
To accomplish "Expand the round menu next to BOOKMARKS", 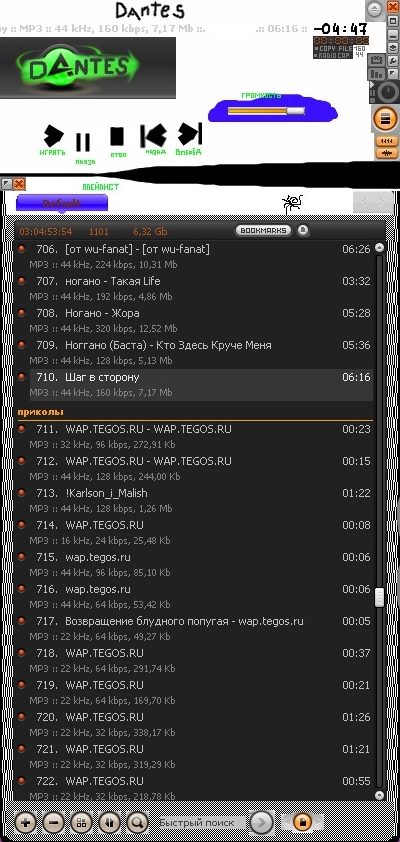I will [x=303, y=230].
